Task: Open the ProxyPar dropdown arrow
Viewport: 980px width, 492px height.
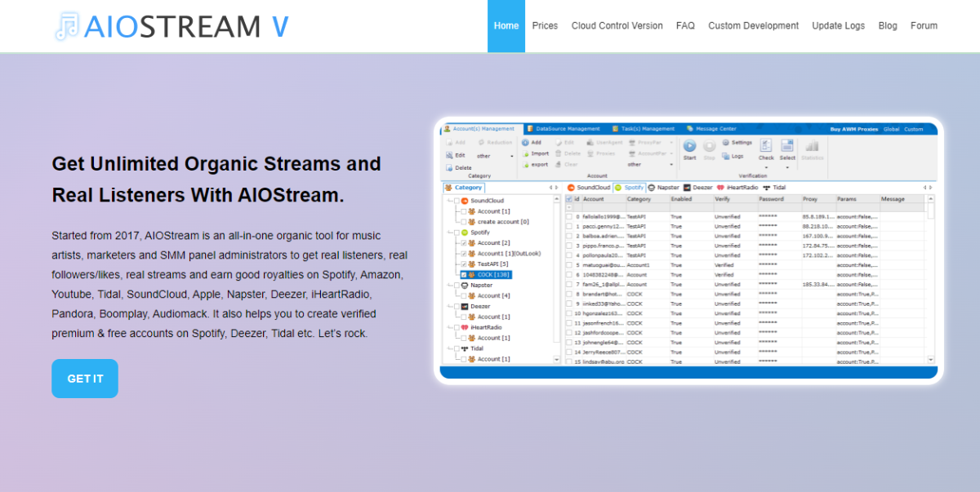Action: point(671,143)
